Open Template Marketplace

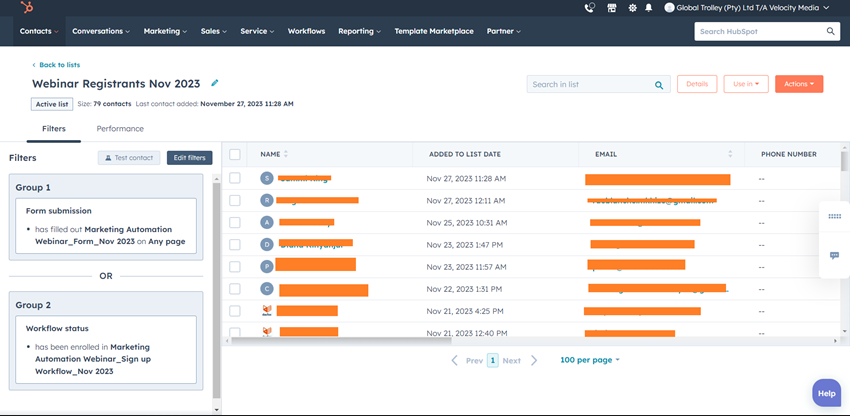pos(434,31)
